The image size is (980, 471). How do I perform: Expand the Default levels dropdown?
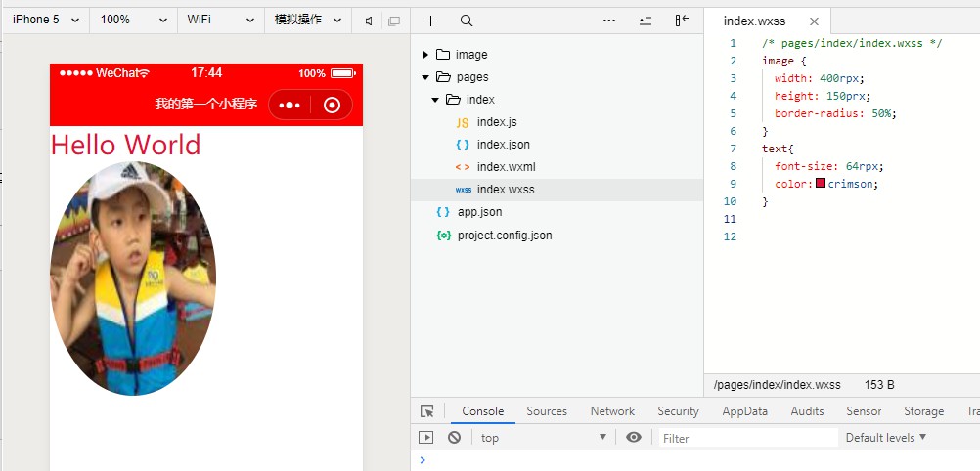885,438
